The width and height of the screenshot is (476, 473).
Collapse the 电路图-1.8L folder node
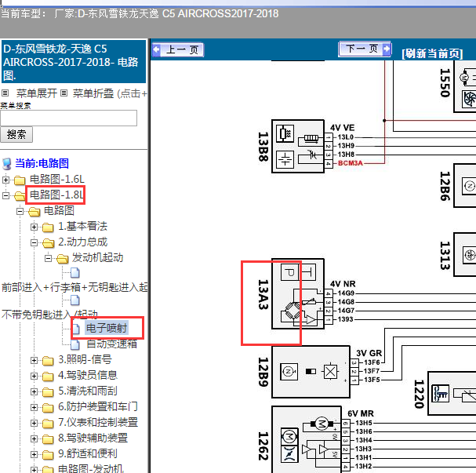click(x=5, y=195)
